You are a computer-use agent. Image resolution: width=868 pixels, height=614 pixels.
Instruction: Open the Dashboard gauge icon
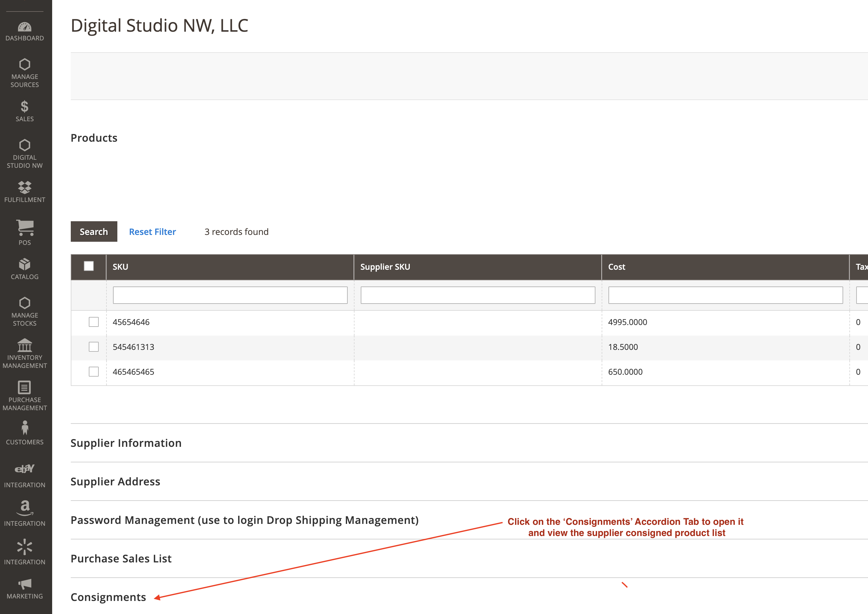click(x=25, y=27)
